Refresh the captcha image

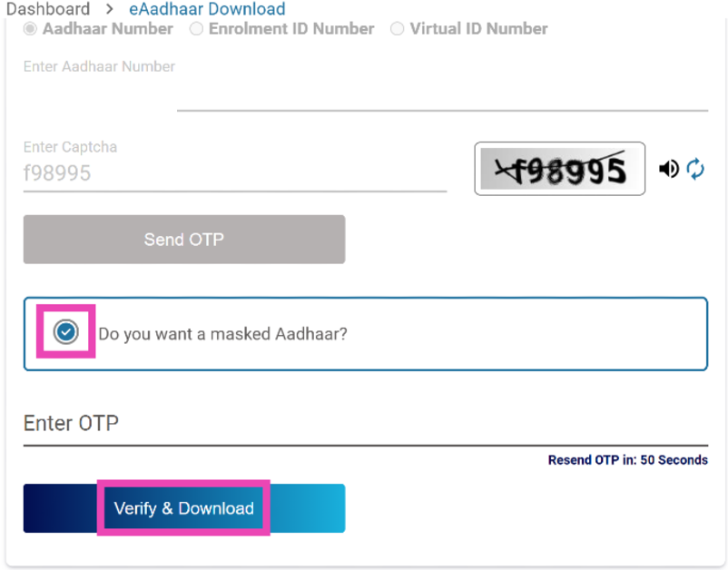pos(695,169)
